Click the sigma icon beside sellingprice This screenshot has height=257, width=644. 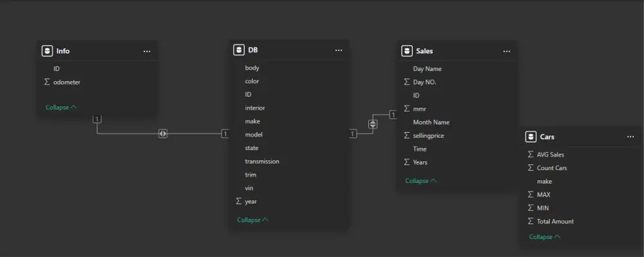tap(407, 135)
